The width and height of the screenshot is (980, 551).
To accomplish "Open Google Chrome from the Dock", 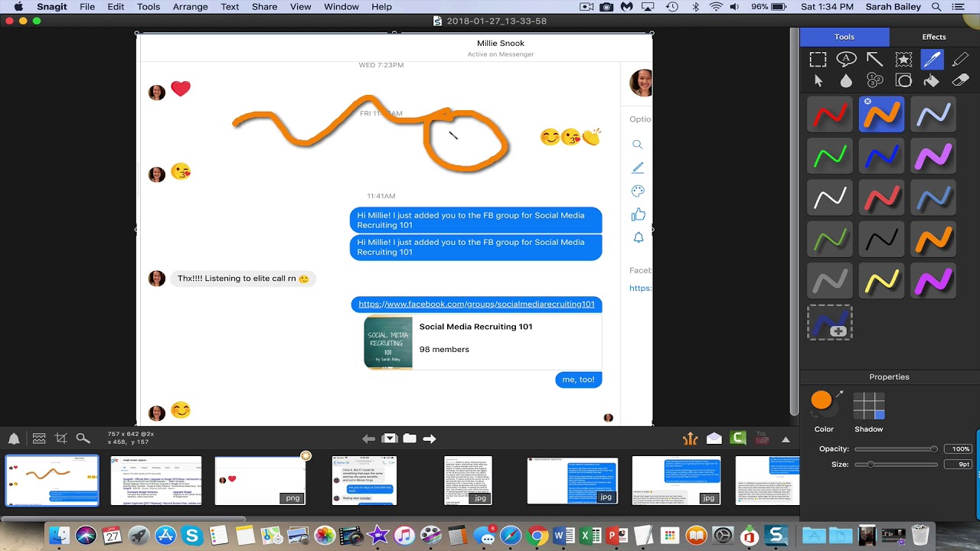I will pyautogui.click(x=537, y=536).
